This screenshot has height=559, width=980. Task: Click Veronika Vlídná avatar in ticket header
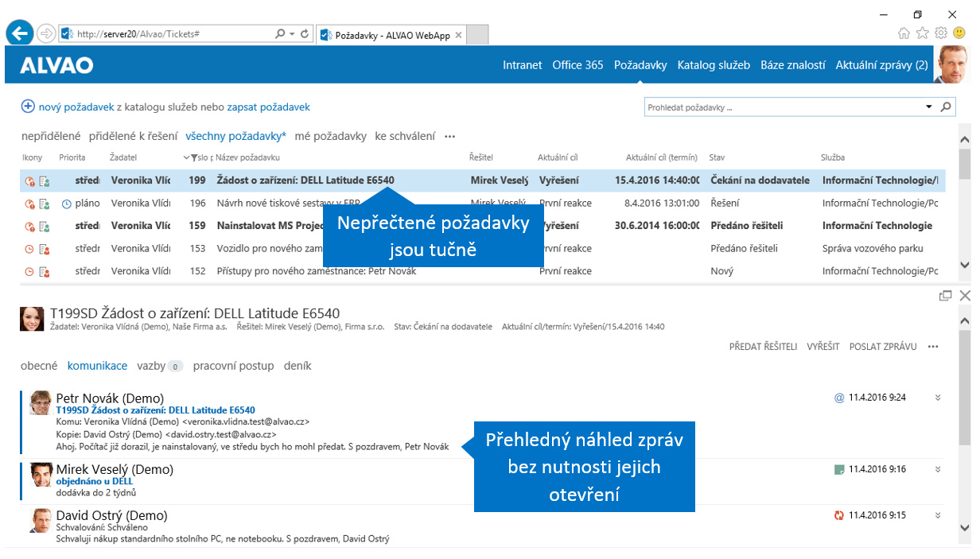(32, 318)
